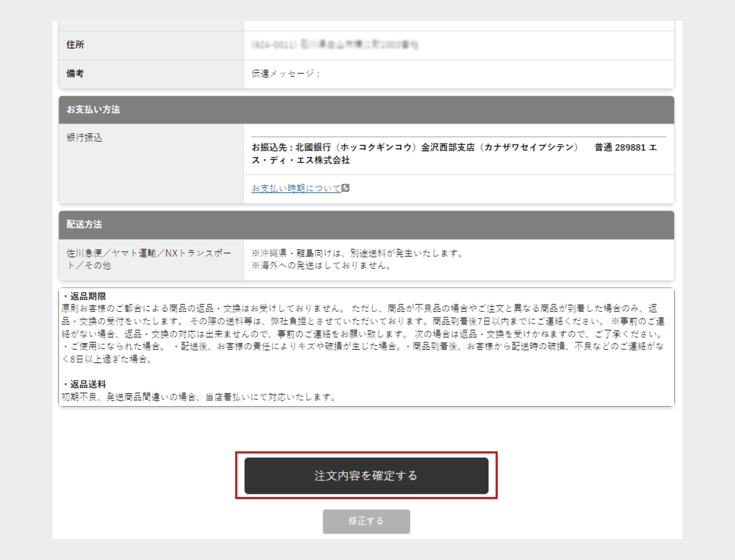Click the 初期不良 return shipping sentence
Screen dimensions: 735x560
point(198,397)
